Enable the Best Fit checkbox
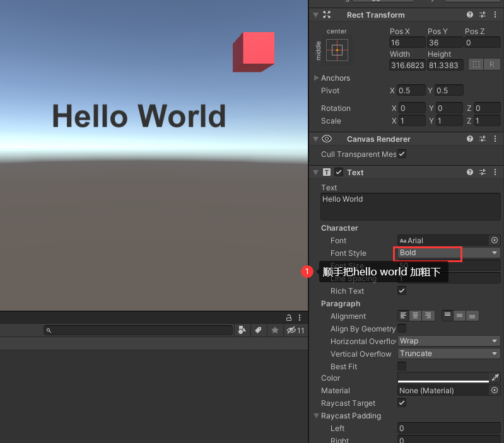Viewport: 504px width, 443px height. [x=402, y=366]
